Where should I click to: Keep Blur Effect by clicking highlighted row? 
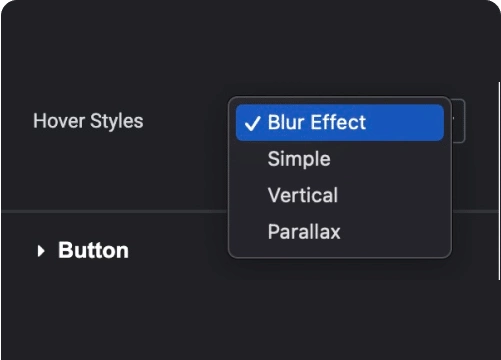(340, 122)
